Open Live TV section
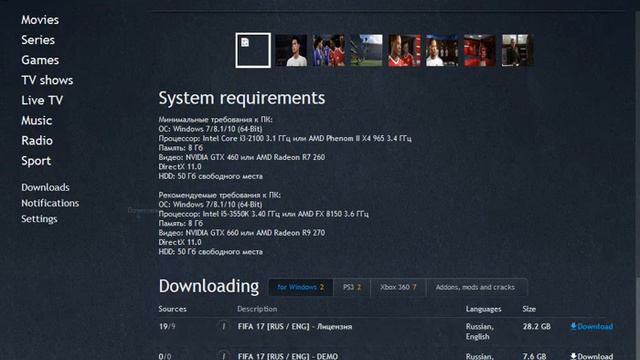This screenshot has width=640, height=360. 42,100
